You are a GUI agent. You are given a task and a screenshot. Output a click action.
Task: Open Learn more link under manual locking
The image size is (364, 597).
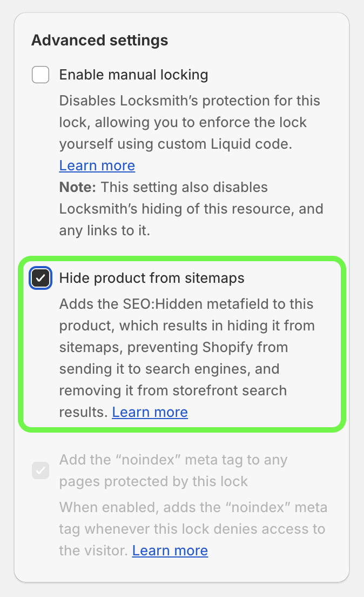97,165
